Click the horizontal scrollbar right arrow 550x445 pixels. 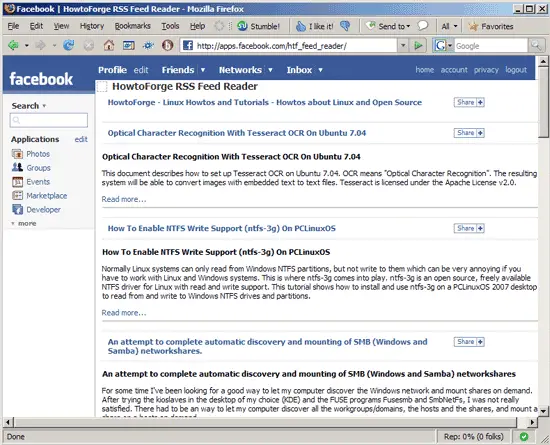coord(532,422)
